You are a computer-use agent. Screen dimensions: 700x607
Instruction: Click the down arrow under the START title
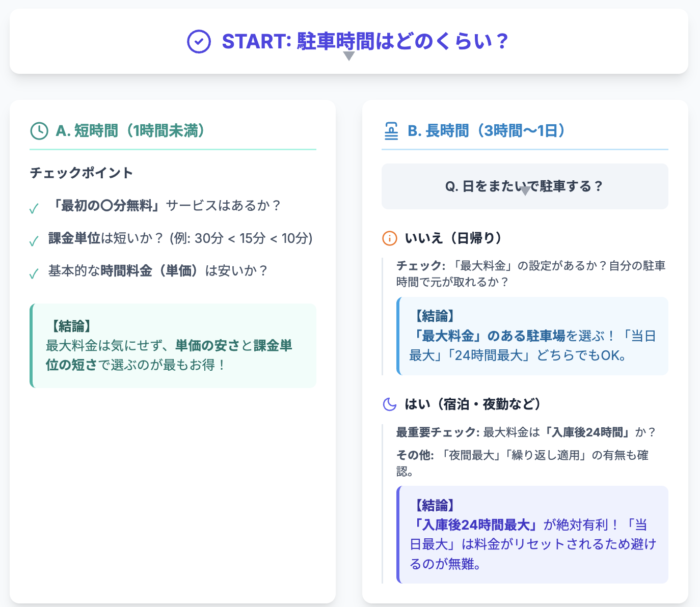(349, 56)
